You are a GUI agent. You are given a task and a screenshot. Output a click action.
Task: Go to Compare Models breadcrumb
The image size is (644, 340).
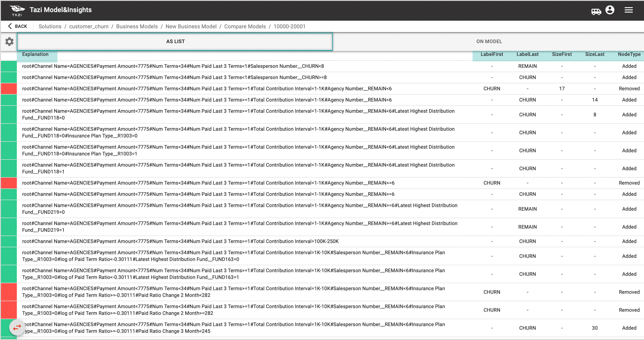click(245, 26)
